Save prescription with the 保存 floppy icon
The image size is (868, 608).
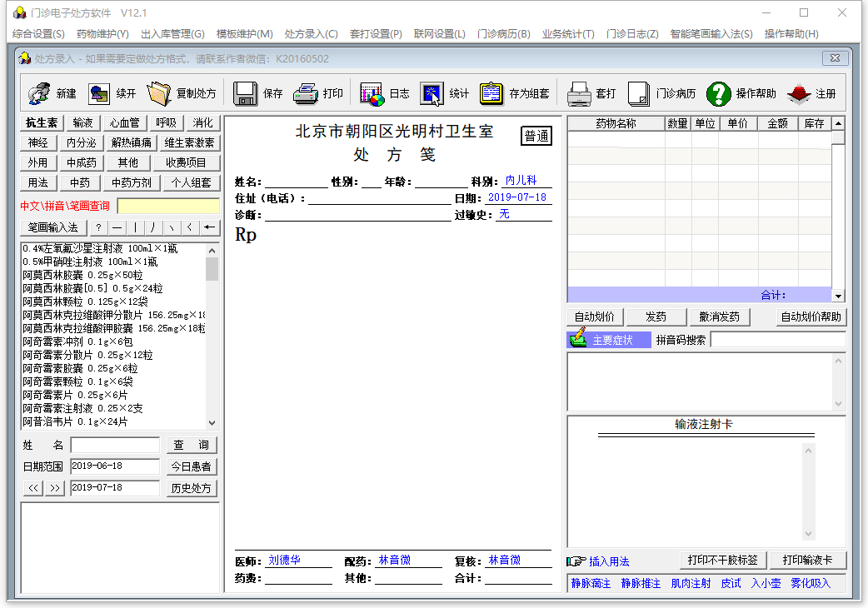[x=245, y=93]
